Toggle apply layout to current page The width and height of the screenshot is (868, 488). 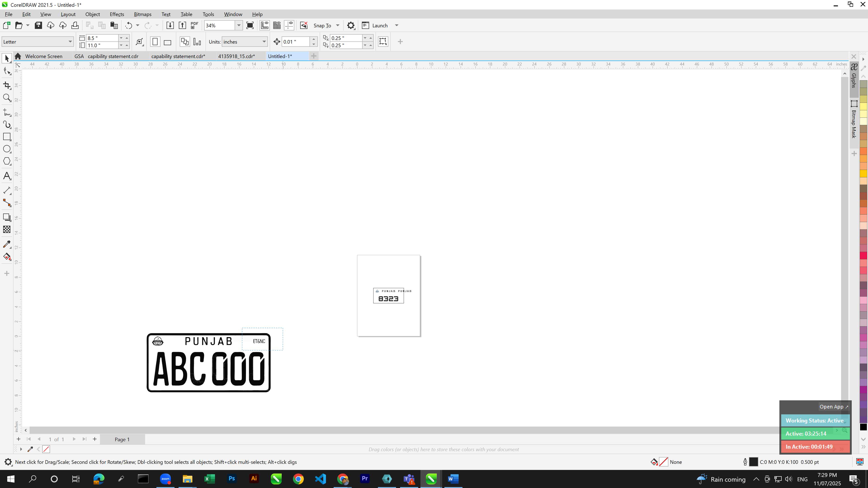coord(197,42)
